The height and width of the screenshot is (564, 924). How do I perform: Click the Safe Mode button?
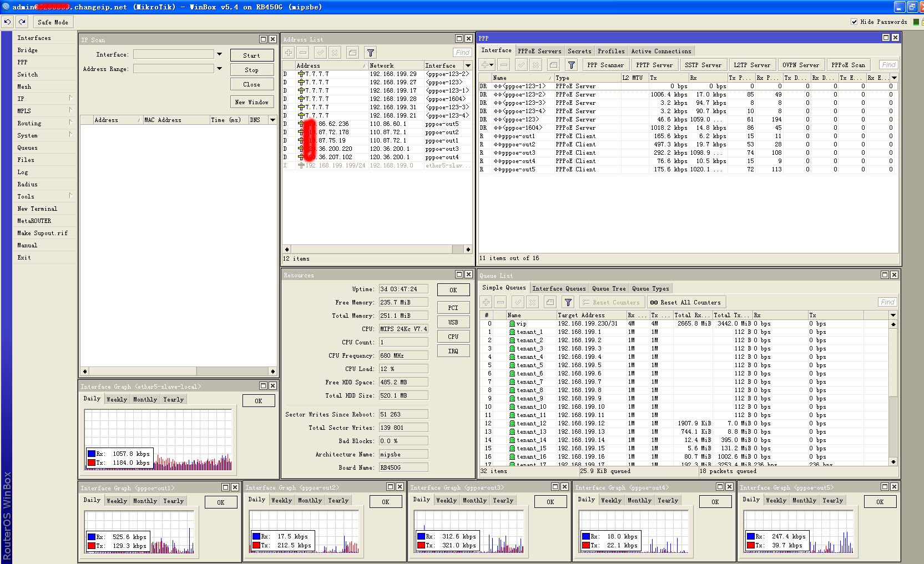(x=53, y=22)
